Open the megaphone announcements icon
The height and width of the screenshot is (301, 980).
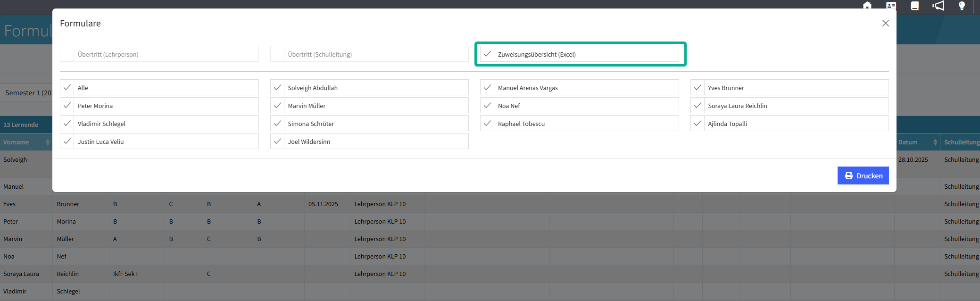(x=938, y=6)
